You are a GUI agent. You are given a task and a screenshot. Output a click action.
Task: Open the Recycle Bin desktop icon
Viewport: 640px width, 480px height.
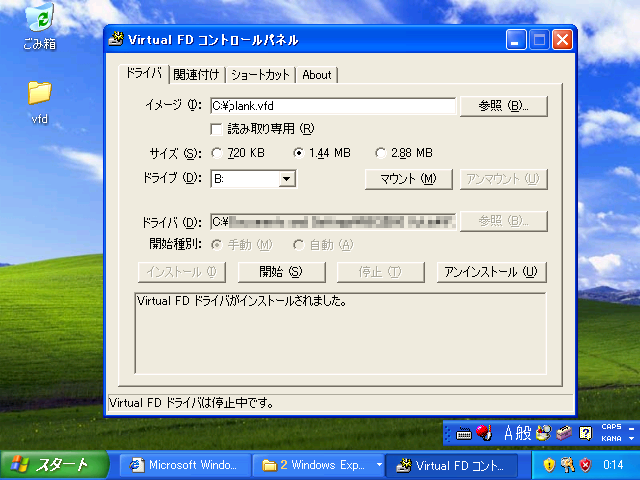(x=40, y=25)
